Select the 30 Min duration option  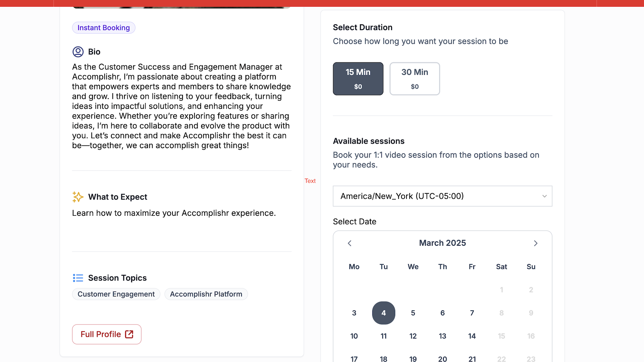pos(415,79)
